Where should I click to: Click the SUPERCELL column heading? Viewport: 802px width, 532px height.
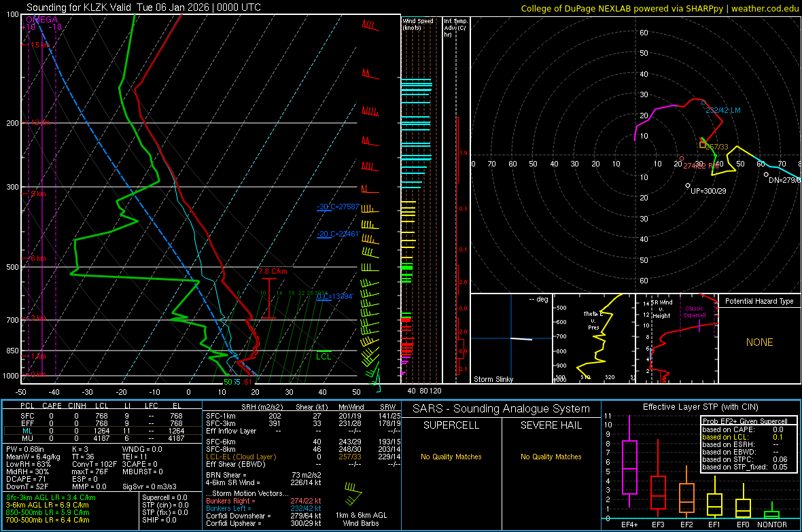[451, 425]
